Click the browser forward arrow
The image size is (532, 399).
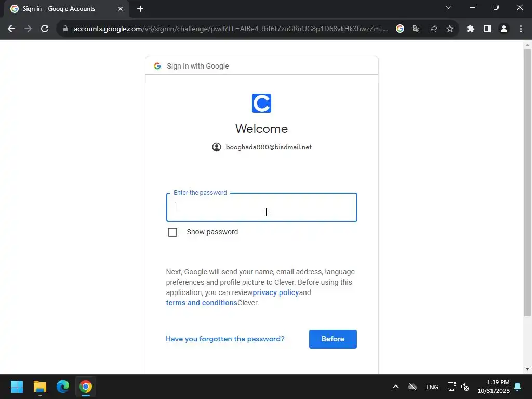[x=28, y=29]
